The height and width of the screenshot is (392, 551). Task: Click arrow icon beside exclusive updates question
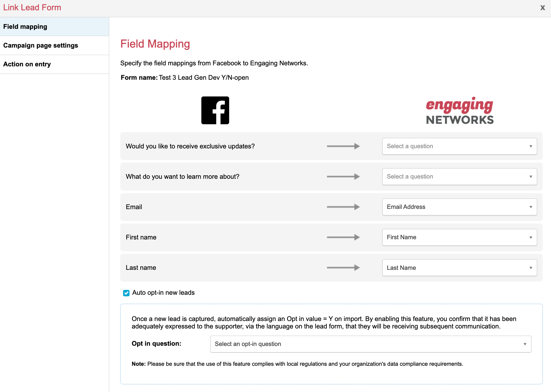(343, 146)
